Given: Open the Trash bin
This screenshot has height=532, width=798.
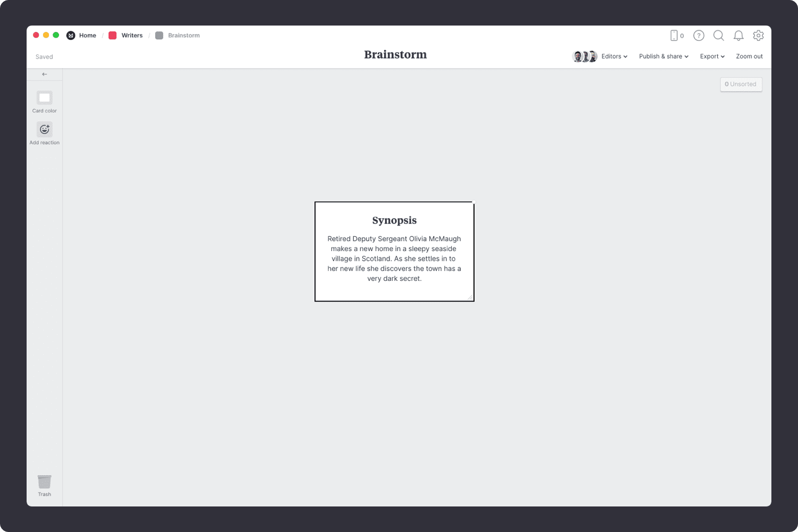Looking at the screenshot, I should point(44,482).
